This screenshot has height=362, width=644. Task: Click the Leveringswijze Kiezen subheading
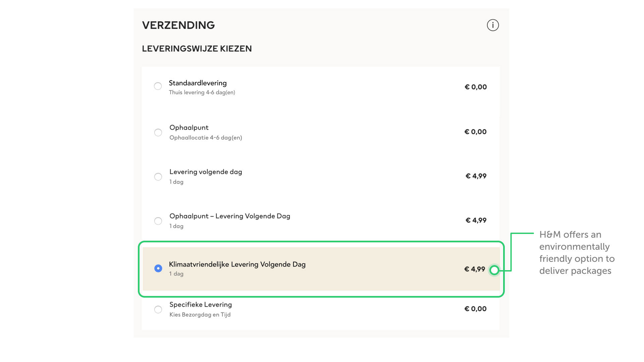click(197, 49)
